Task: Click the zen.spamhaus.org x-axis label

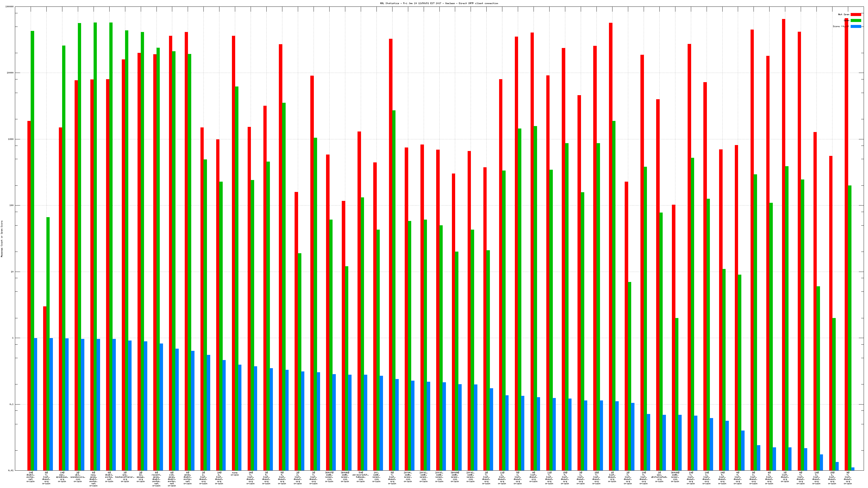Action: [x=62, y=477]
